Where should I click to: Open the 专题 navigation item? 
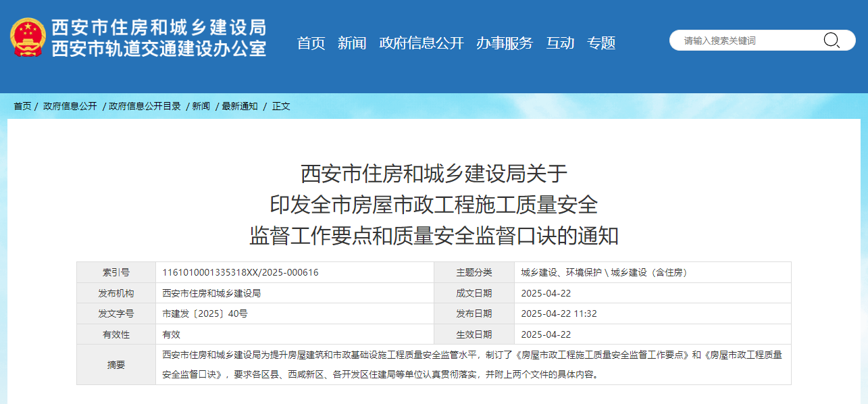[x=601, y=43]
